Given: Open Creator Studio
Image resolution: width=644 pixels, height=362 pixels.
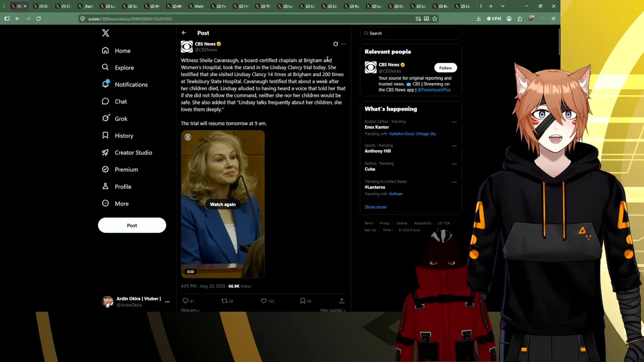Looking at the screenshot, I should tap(127, 152).
